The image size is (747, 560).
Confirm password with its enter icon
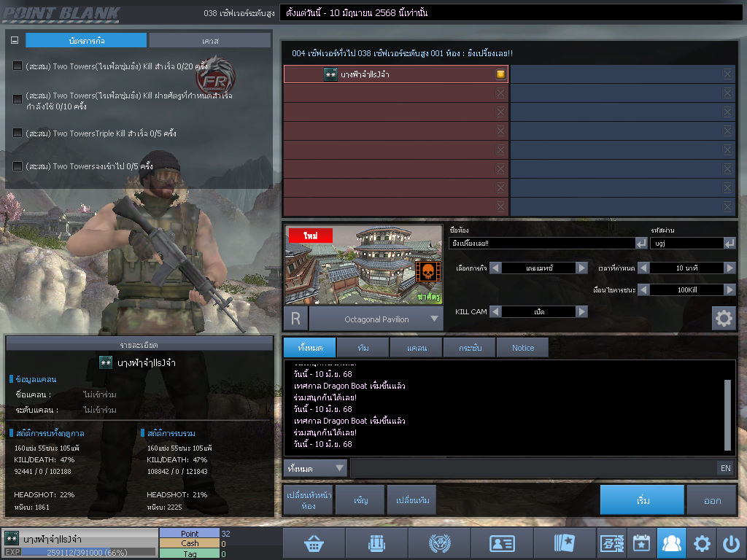pos(729,244)
